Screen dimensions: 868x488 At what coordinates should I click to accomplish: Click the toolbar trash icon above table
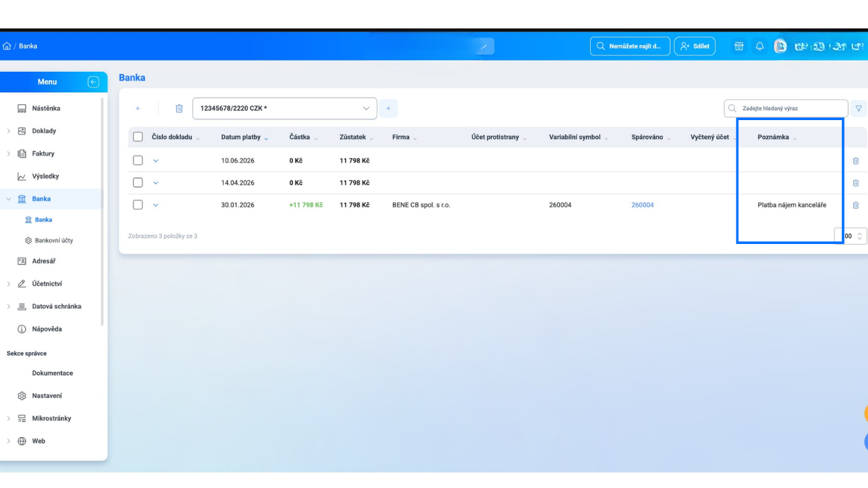tap(179, 109)
